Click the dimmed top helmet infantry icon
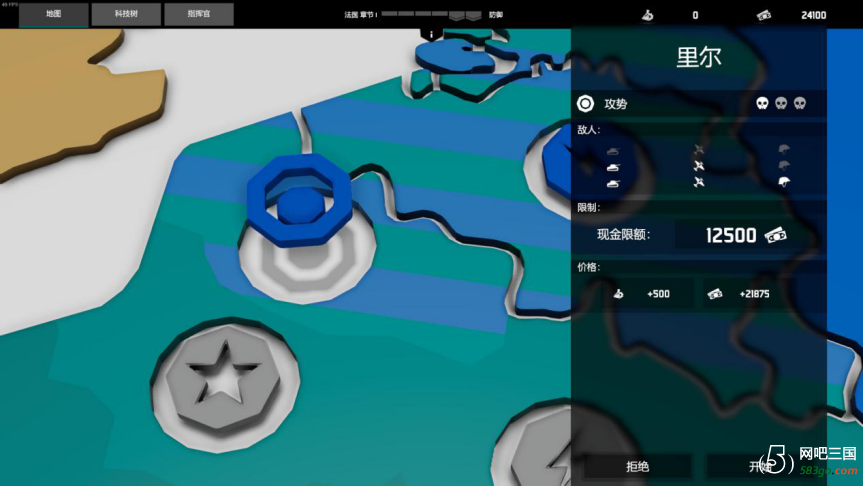863x486 pixels. pos(784,149)
